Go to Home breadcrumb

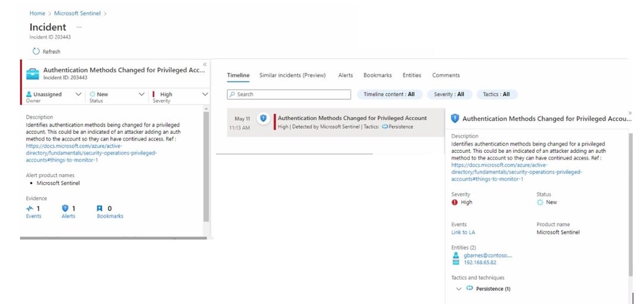37,13
